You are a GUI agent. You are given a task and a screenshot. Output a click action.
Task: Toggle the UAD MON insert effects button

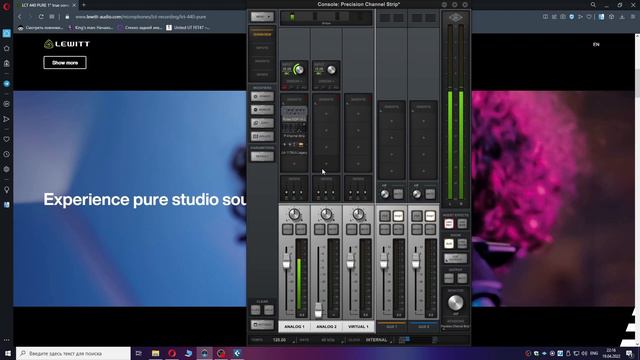pyautogui.click(x=462, y=223)
